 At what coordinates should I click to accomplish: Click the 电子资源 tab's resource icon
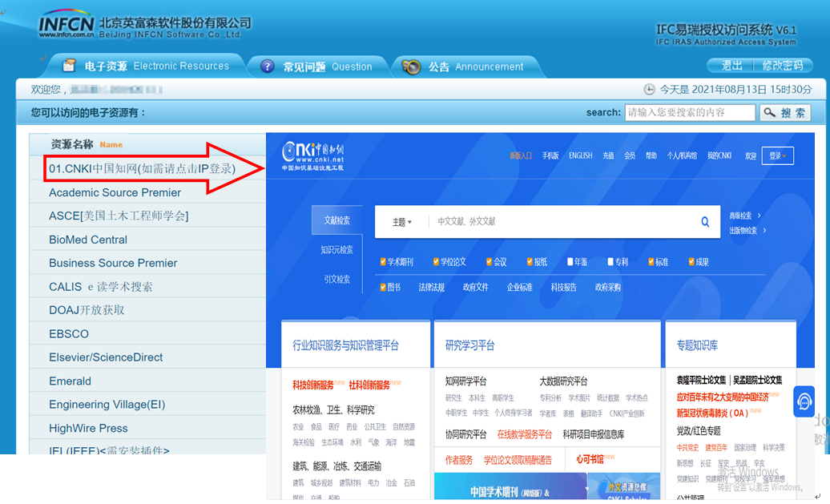[x=70, y=66]
